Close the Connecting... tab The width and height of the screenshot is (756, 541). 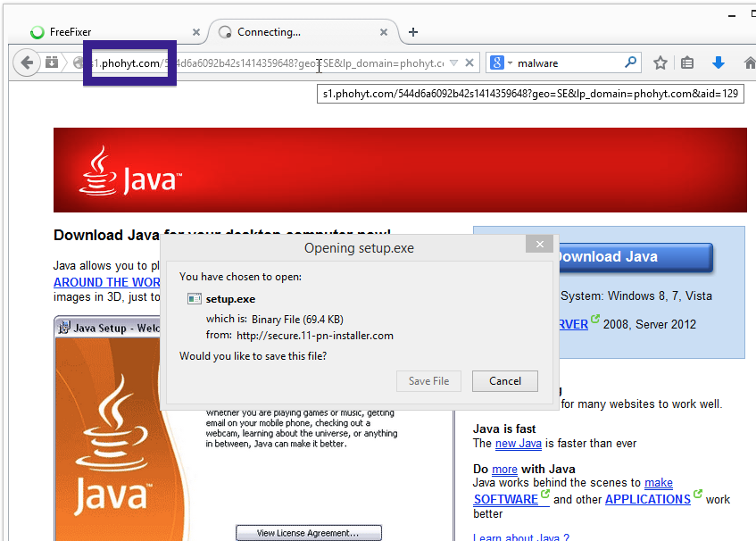pyautogui.click(x=384, y=32)
